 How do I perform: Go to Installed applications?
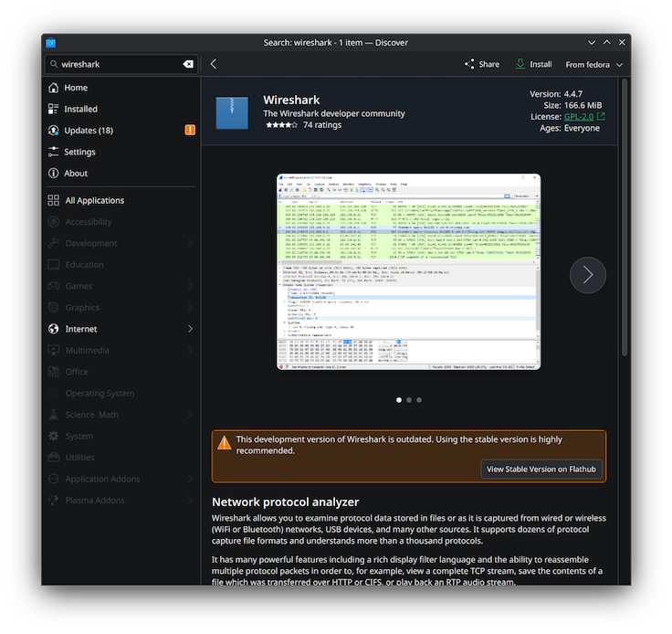pos(121,109)
